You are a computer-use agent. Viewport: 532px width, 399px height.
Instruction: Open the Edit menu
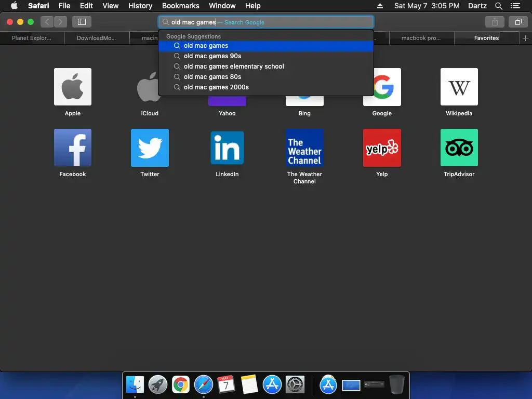[86, 6]
